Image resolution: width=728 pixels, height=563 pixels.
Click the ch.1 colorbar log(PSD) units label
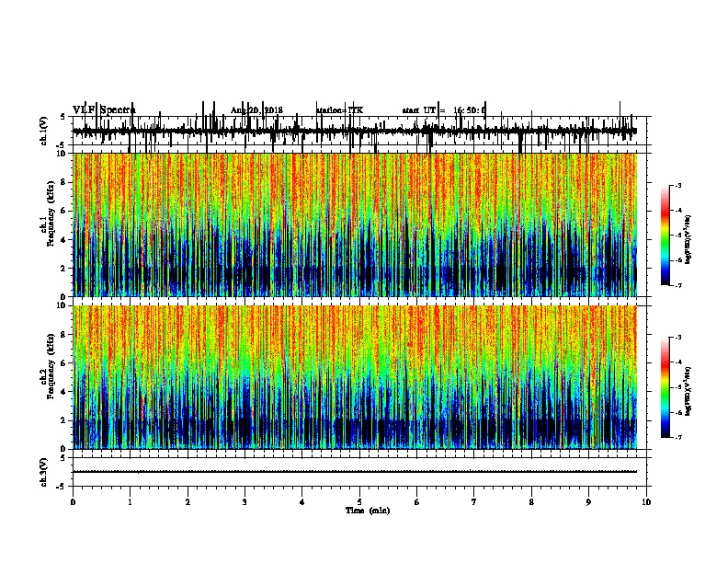(x=688, y=240)
